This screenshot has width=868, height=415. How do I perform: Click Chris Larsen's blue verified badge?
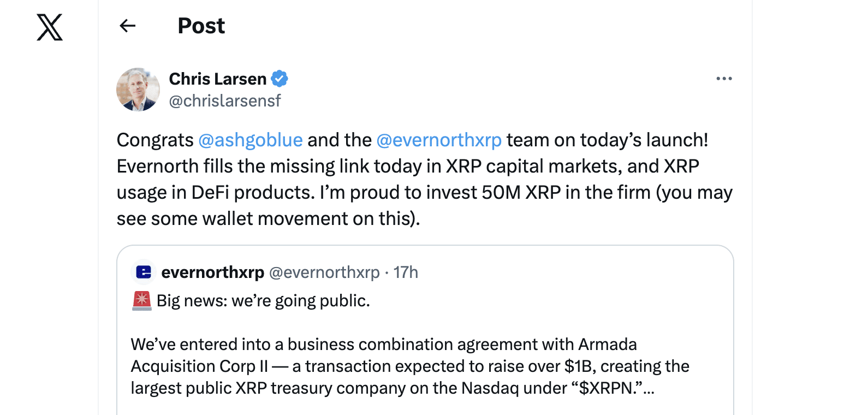[x=281, y=78]
